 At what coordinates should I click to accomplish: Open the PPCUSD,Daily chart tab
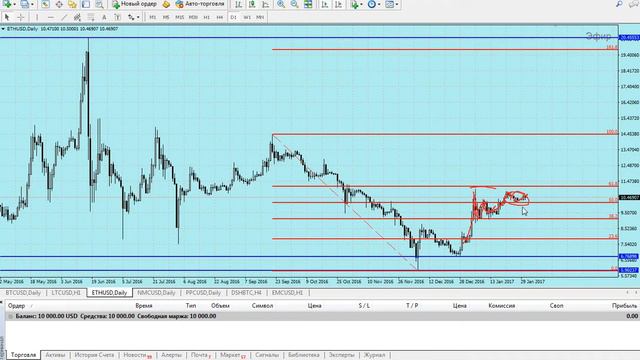(x=203, y=293)
